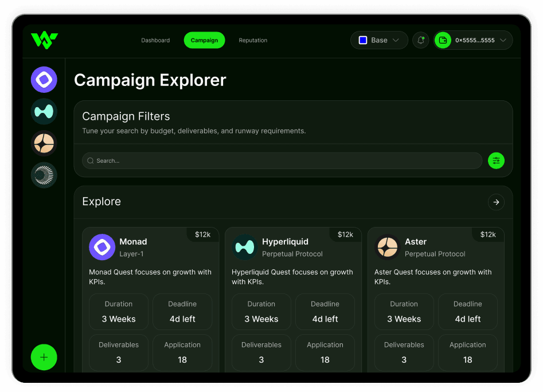
Task: Click the Monad card logo thumbnail
Action: pos(102,248)
